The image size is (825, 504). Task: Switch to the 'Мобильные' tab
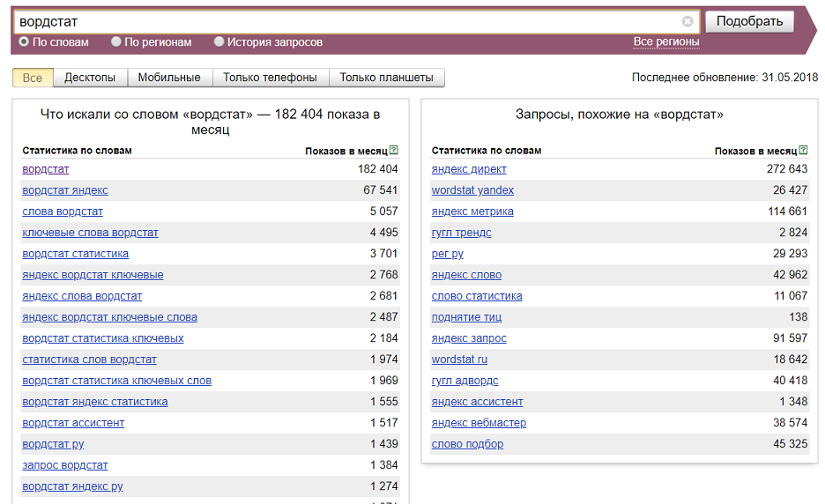tap(169, 78)
